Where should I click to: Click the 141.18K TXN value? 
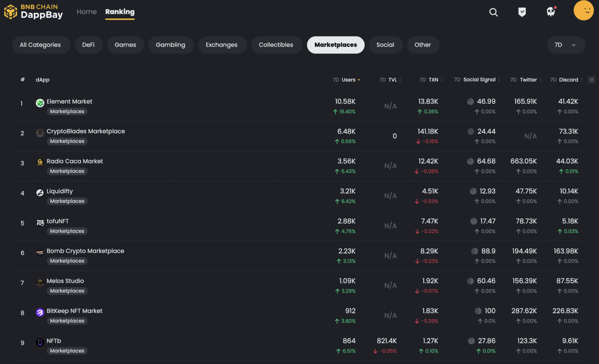pos(428,131)
